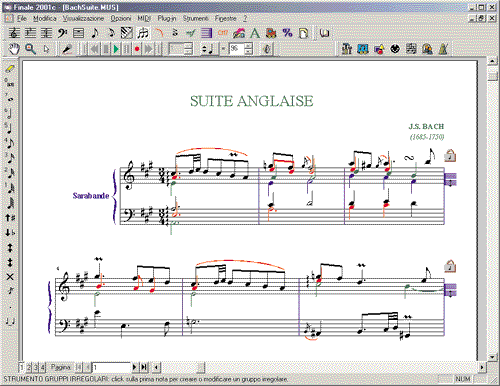Open the Modifica menu
500x386 pixels.
point(45,18)
